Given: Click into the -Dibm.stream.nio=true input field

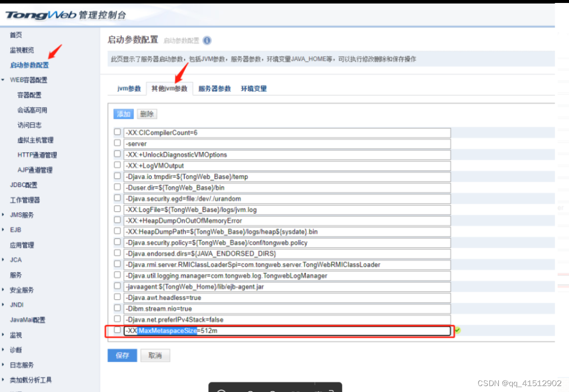Looking at the screenshot, I should pos(287,309).
